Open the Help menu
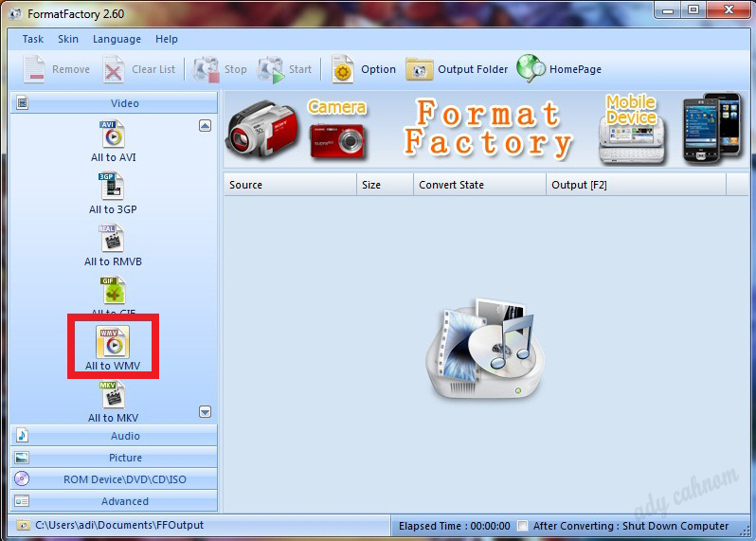The image size is (756, 541). [167, 39]
